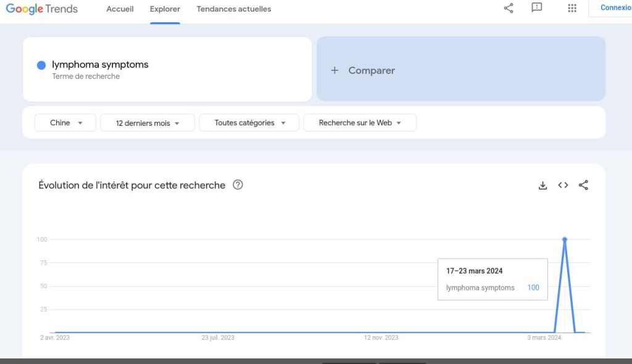This screenshot has height=364, width=632.
Task: Click the Google Trends logo
Action: [42, 9]
